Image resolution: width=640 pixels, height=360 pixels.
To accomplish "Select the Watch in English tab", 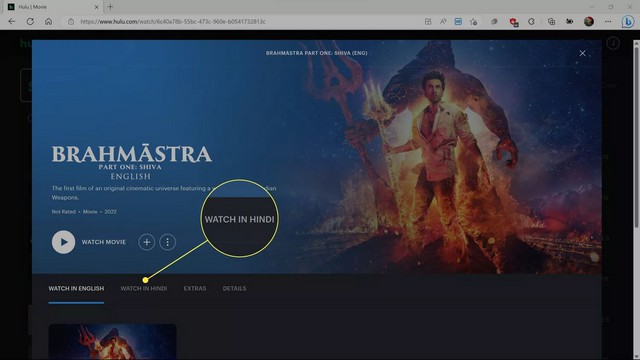I will click(x=76, y=289).
